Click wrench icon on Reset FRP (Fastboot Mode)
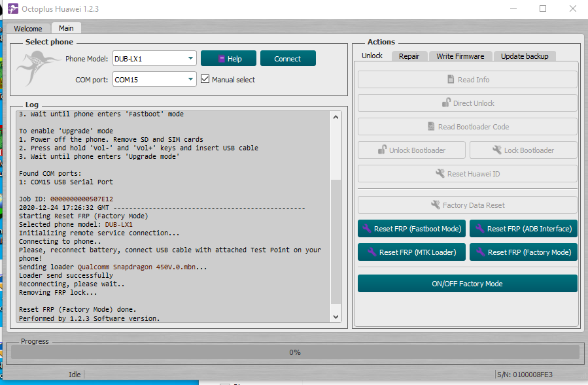This screenshot has height=385, width=588. pyautogui.click(x=366, y=228)
